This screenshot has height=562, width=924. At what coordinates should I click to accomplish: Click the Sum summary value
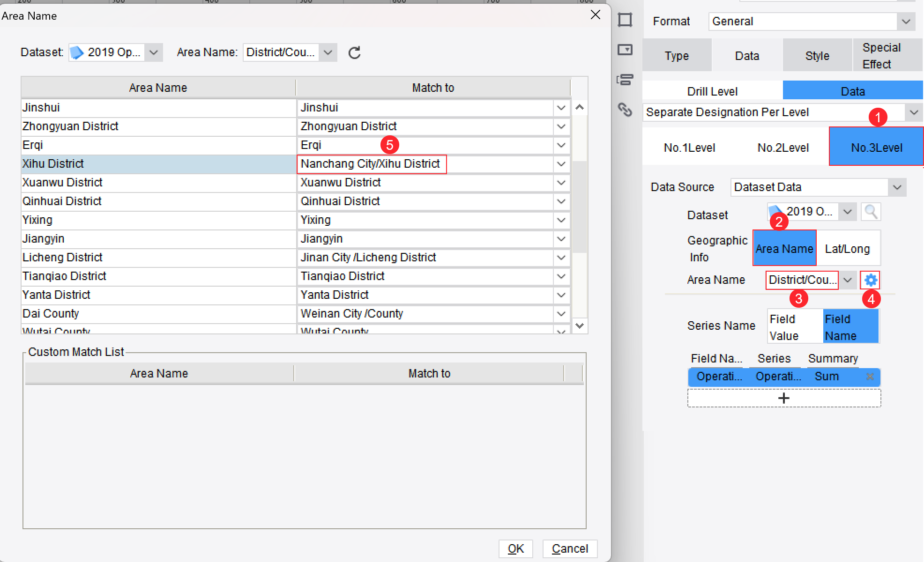pyautogui.click(x=827, y=377)
